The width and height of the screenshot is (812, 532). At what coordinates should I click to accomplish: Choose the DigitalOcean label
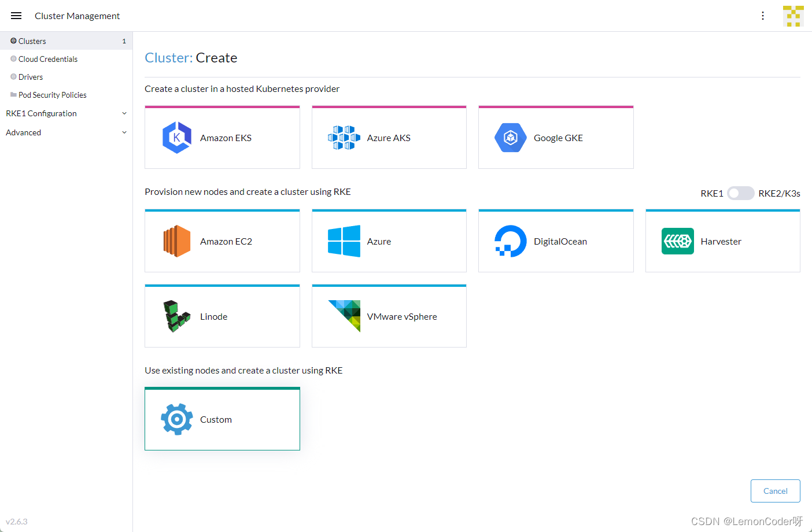pos(560,241)
